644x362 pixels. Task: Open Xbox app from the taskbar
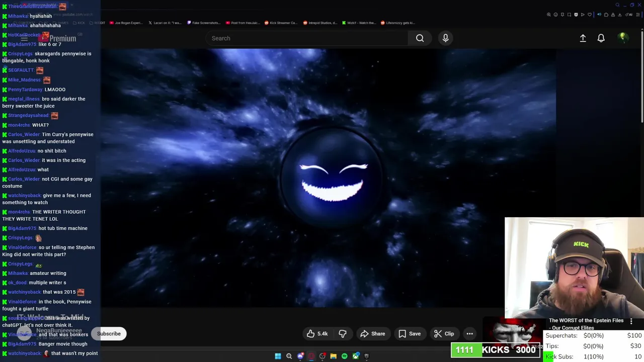[356, 356]
